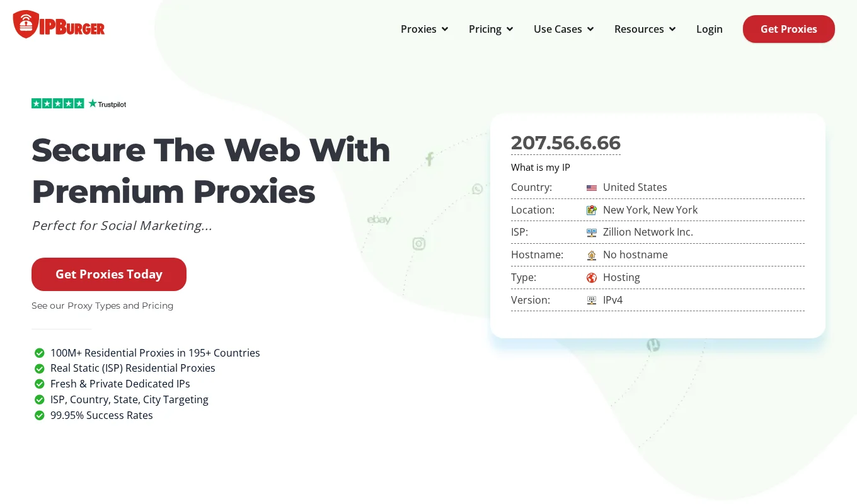Click the faded eBay logo
Screen dimensions: 857x504
379,220
